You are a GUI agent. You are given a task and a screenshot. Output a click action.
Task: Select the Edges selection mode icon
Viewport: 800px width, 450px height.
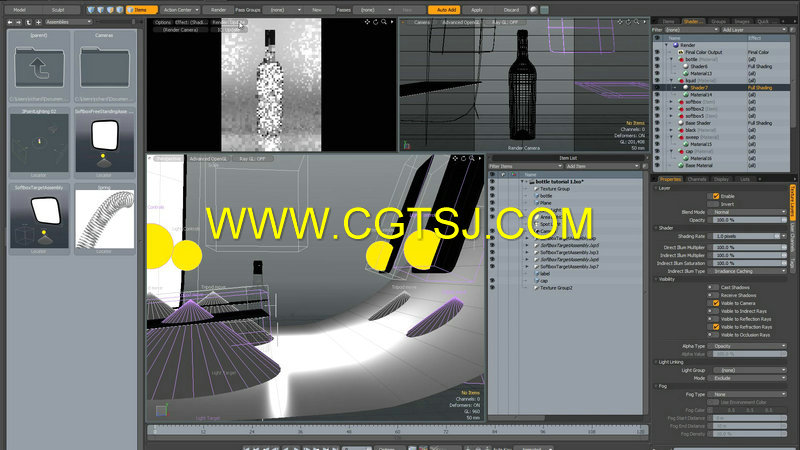pyautogui.click(x=101, y=10)
